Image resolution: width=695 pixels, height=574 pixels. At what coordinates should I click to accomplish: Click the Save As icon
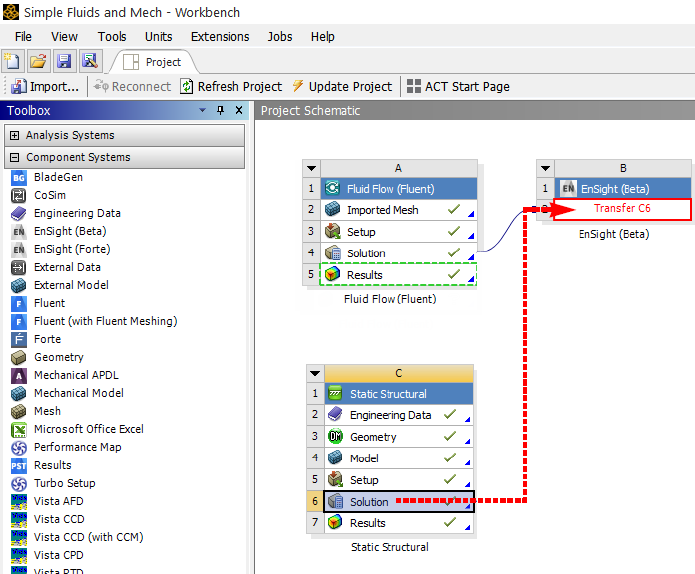point(90,61)
